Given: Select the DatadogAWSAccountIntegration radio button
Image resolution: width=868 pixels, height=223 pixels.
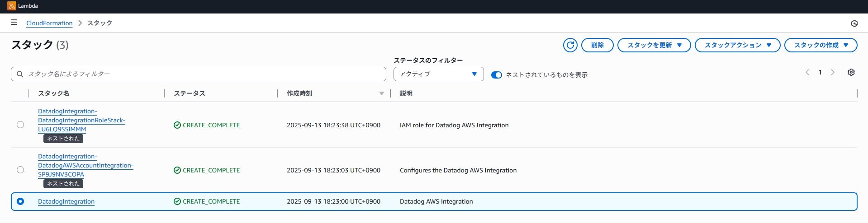Looking at the screenshot, I should click(x=20, y=170).
